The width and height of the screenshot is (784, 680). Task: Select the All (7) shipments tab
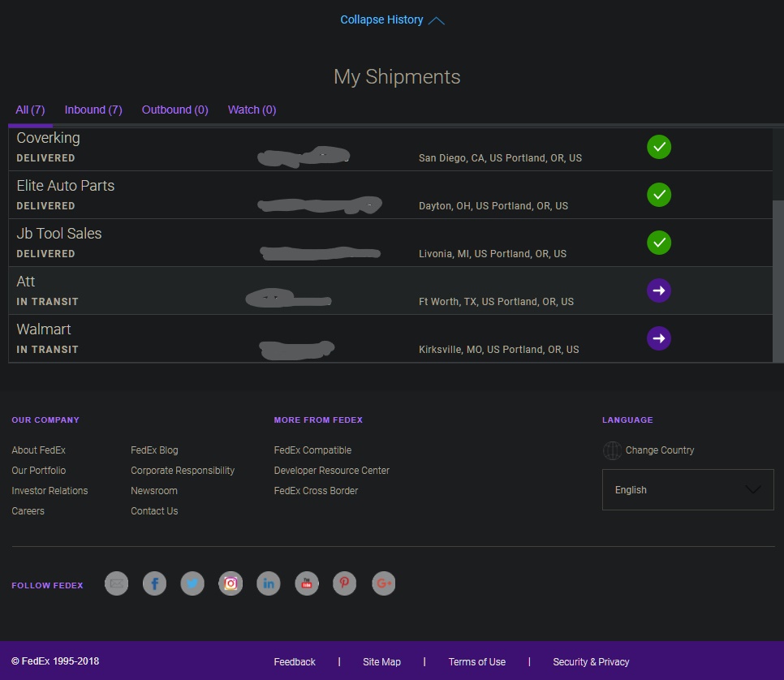tap(31, 110)
